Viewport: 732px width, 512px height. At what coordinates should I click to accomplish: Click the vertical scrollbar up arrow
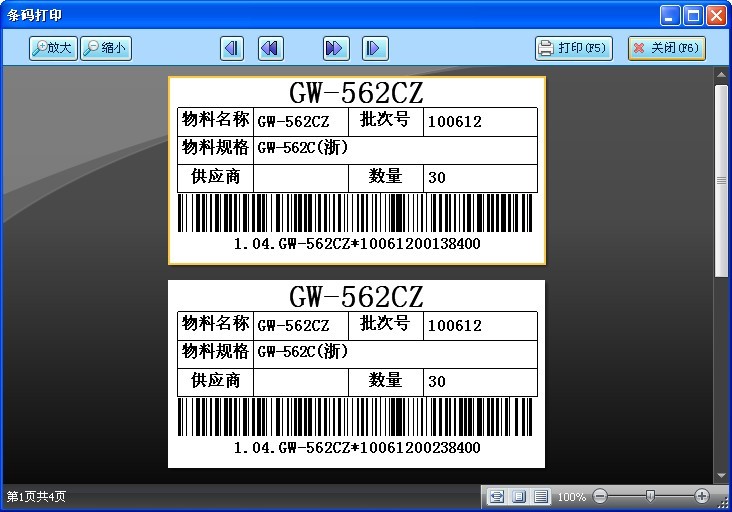721,76
